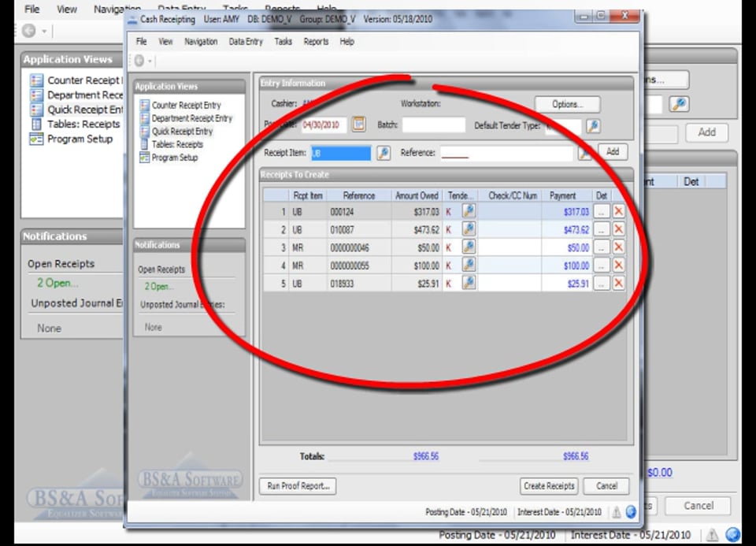The height and width of the screenshot is (546, 756).
Task: Click the Payment column header
Action: 562,195
